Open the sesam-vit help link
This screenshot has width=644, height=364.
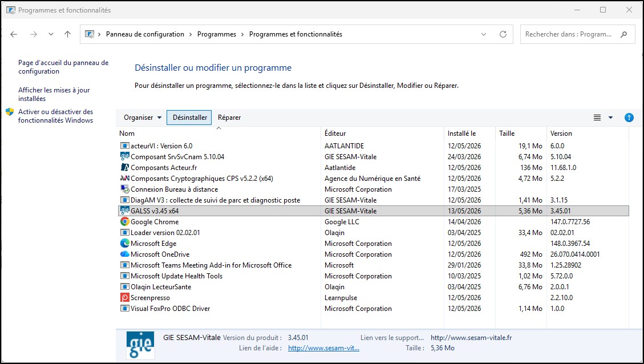323,348
